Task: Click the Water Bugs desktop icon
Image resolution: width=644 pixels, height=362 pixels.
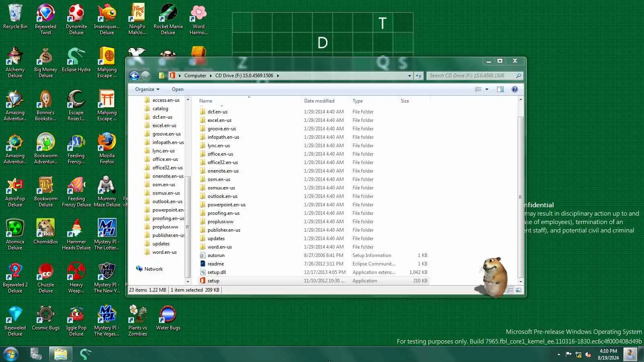Action: 168,318
